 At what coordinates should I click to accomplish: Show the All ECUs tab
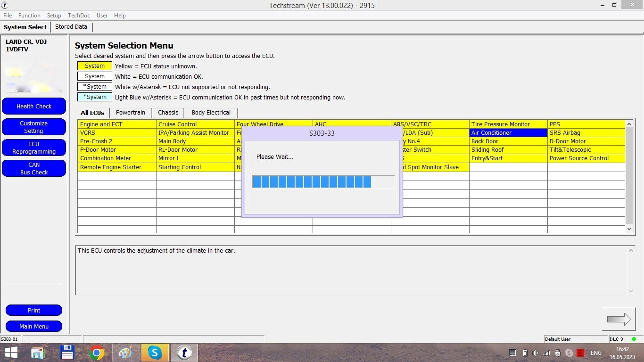click(92, 113)
